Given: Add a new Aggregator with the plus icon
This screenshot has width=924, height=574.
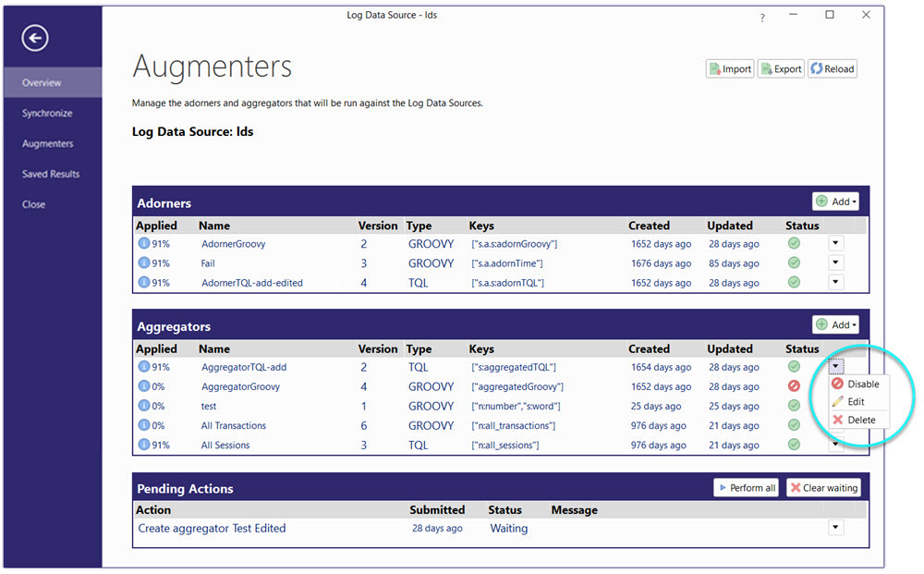Looking at the screenshot, I should (x=821, y=324).
